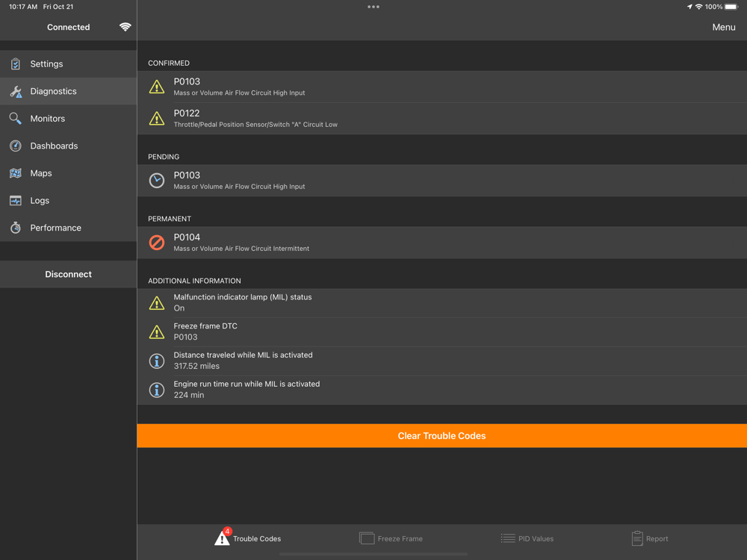This screenshot has height=560, width=747.
Task: Select P0104 Circuit Intermittent description
Action: 241,249
